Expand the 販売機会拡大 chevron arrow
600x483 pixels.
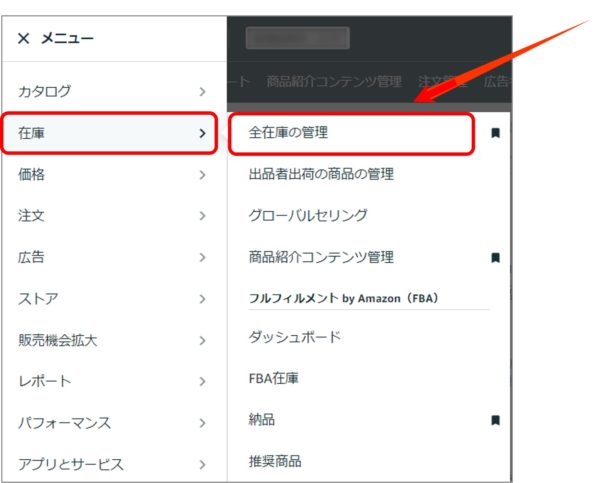point(202,340)
